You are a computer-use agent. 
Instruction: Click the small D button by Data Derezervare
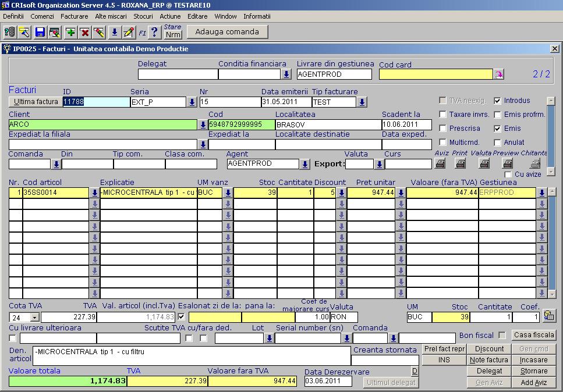click(415, 371)
